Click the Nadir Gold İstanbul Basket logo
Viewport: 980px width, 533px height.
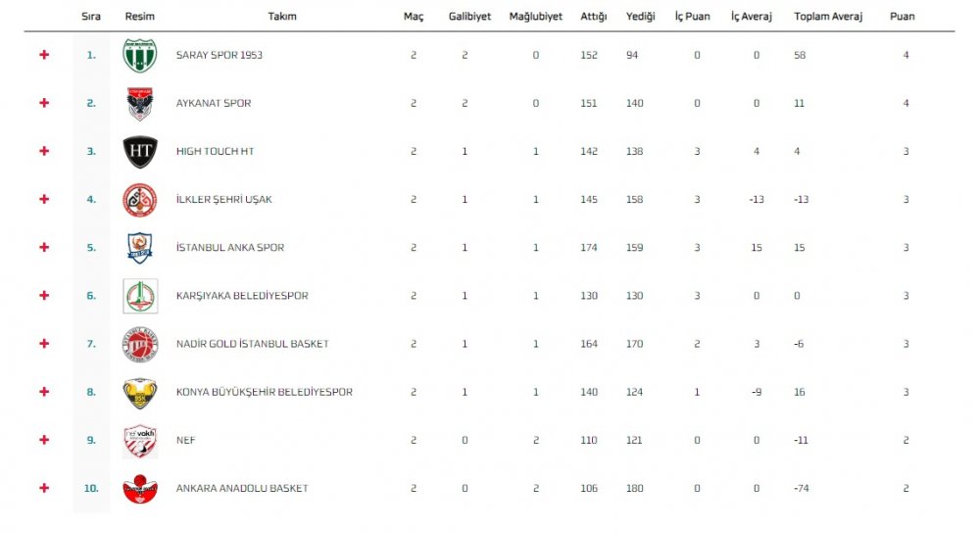coord(140,344)
